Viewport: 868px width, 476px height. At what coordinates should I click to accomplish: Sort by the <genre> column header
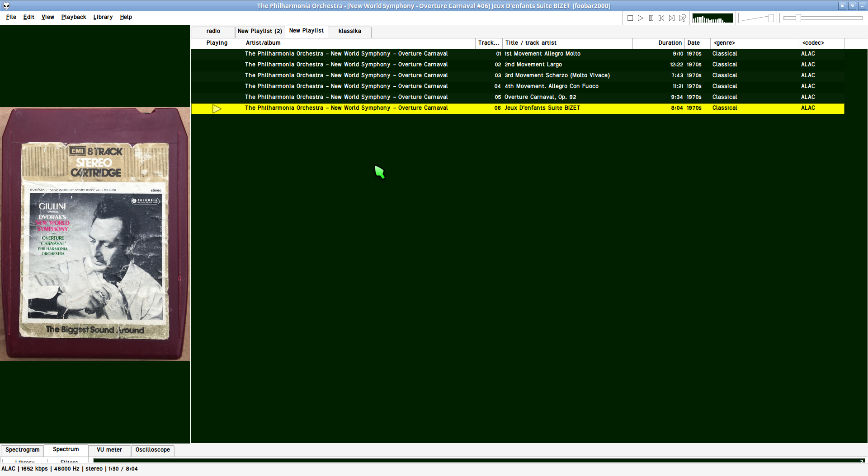coord(755,43)
